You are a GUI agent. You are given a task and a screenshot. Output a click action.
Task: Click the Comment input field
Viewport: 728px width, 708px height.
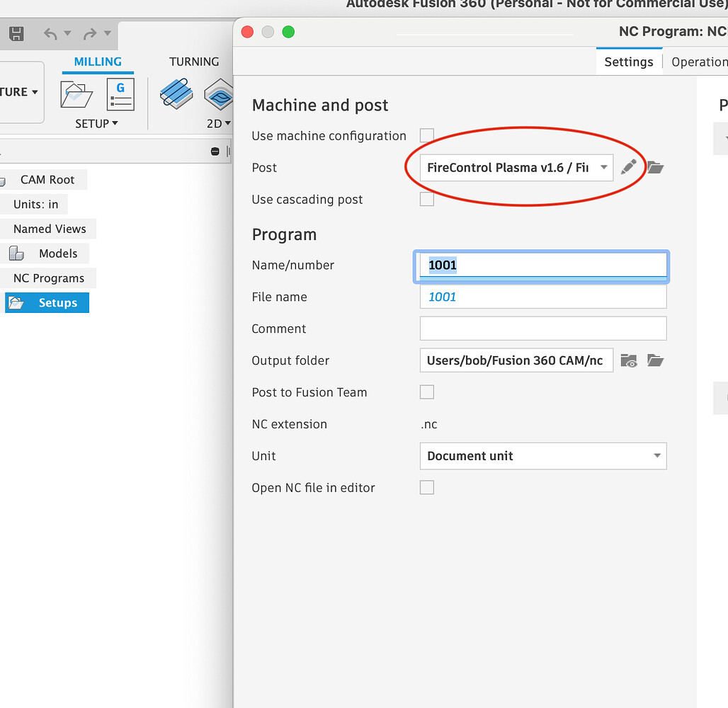[542, 329]
